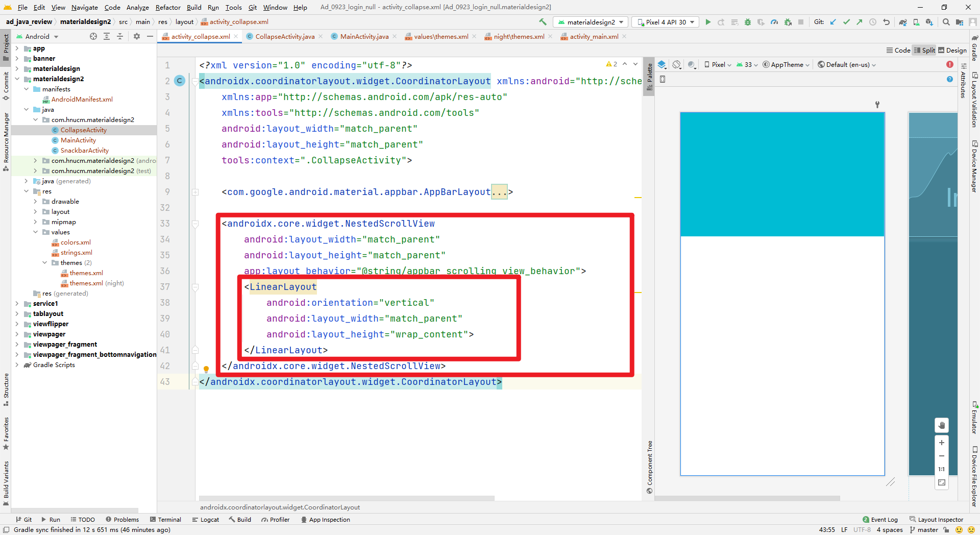Click the Make Project hammer icon
Viewport: 980px width, 535px height.
click(x=543, y=22)
